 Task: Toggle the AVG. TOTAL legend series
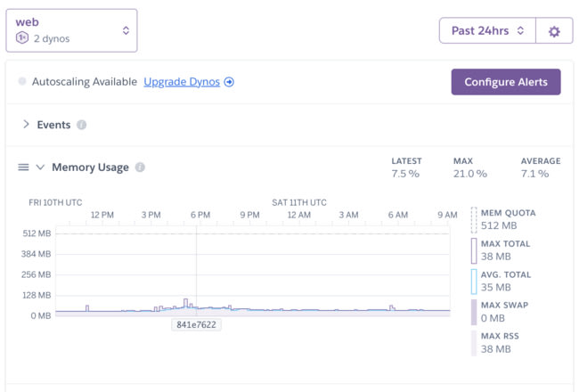pos(504,281)
